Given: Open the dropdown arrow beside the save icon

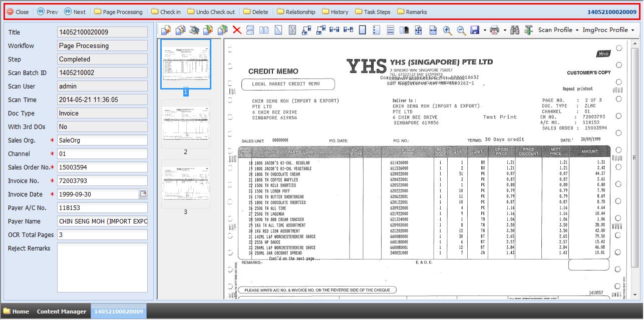Looking at the screenshot, I should point(485,30).
